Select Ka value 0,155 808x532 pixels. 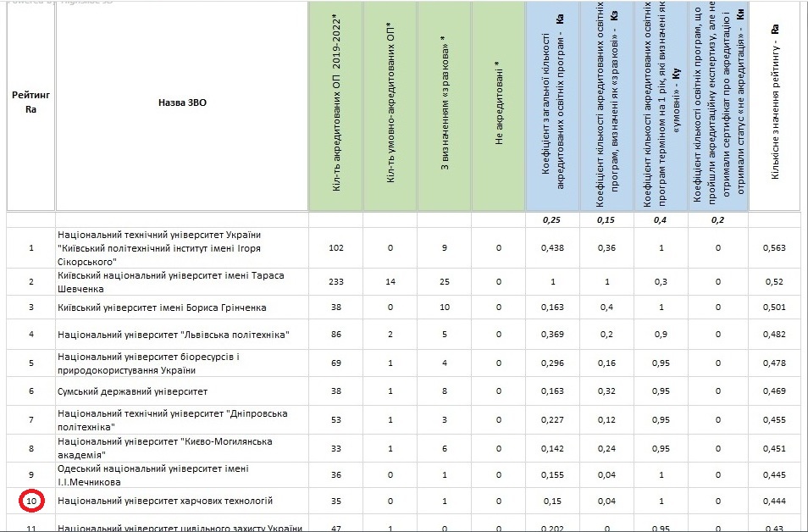(552, 474)
